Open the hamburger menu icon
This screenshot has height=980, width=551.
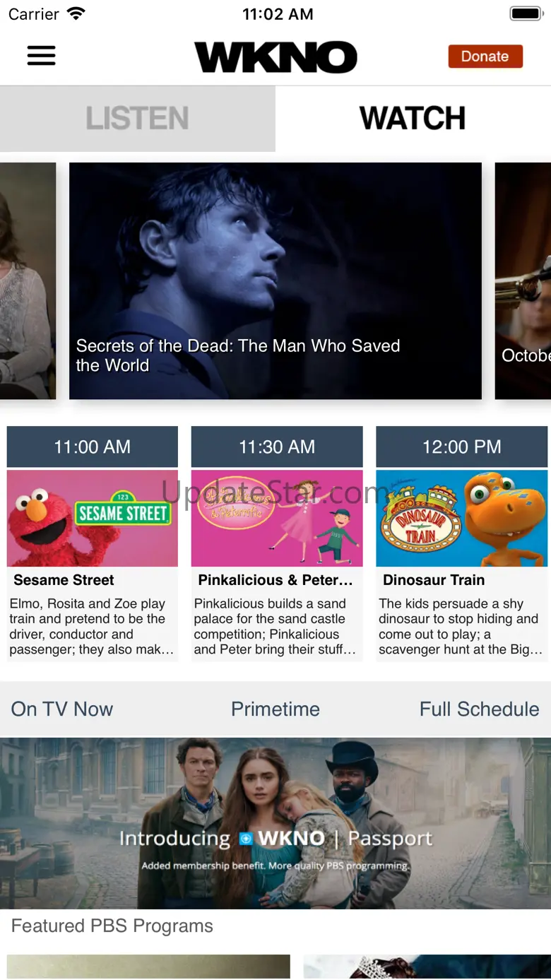[41, 56]
